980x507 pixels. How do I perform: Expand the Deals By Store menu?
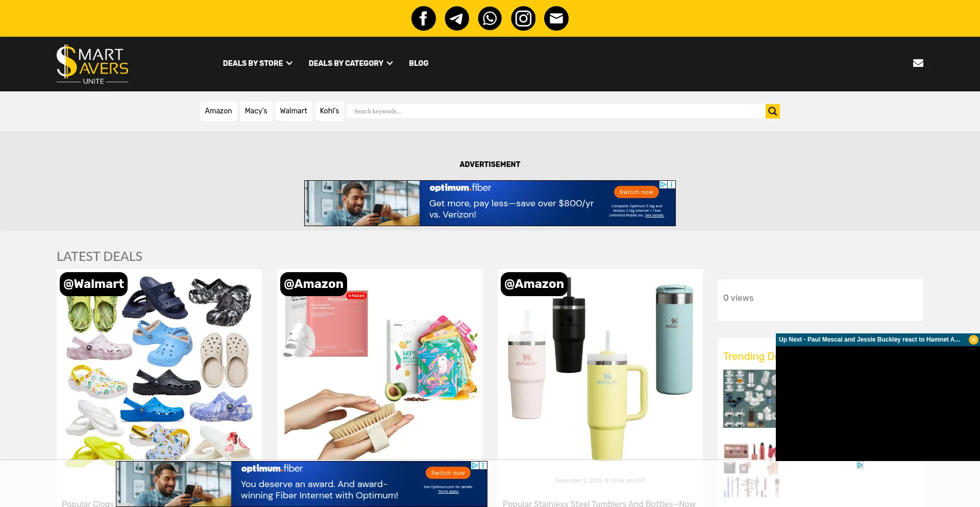(x=257, y=63)
